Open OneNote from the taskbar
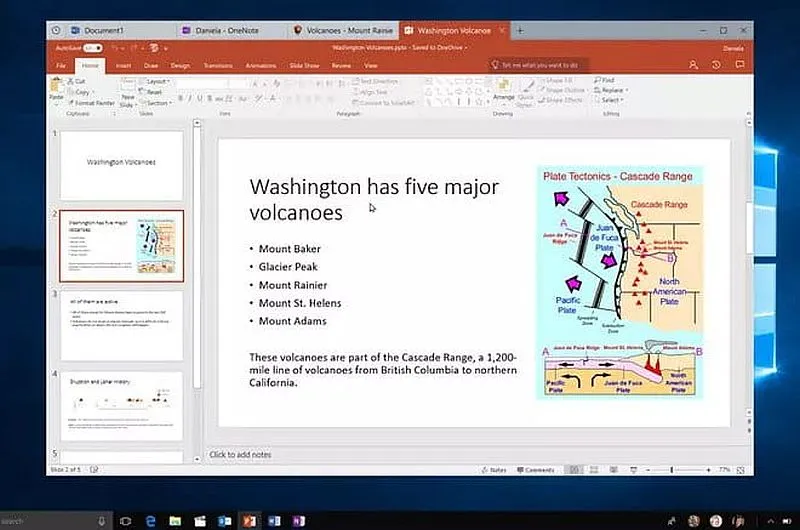 pyautogui.click(x=298, y=521)
